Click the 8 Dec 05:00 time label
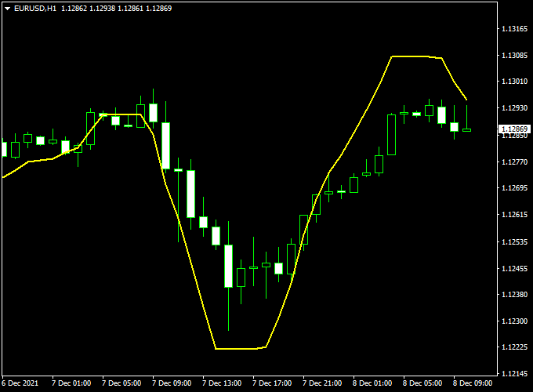The image size is (533, 392). pyautogui.click(x=422, y=383)
